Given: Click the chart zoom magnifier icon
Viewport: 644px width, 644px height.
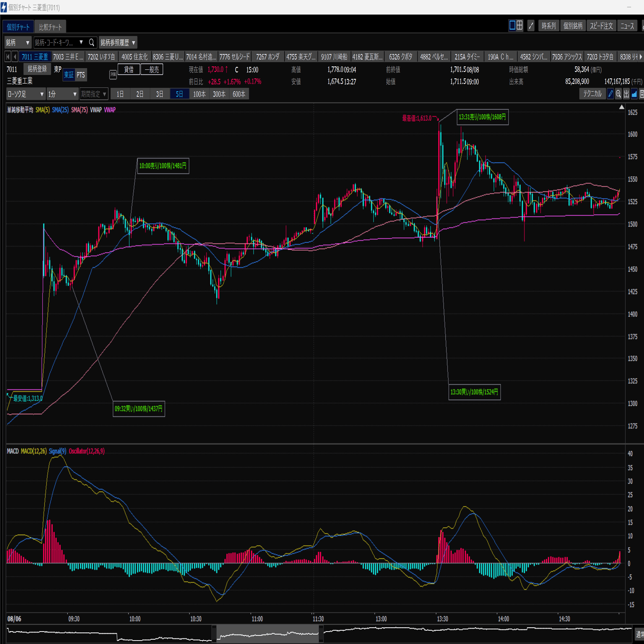Looking at the screenshot, I should pyautogui.click(x=618, y=94).
